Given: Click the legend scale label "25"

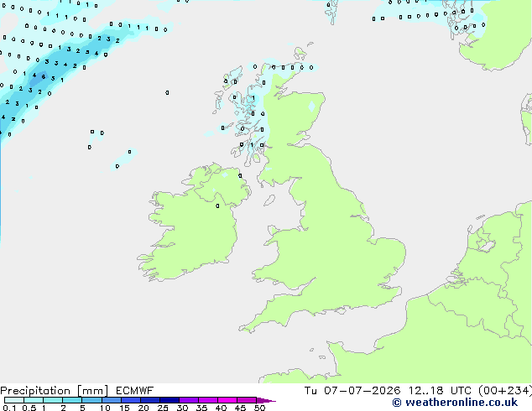Looking at the screenshot, I should point(163,408).
